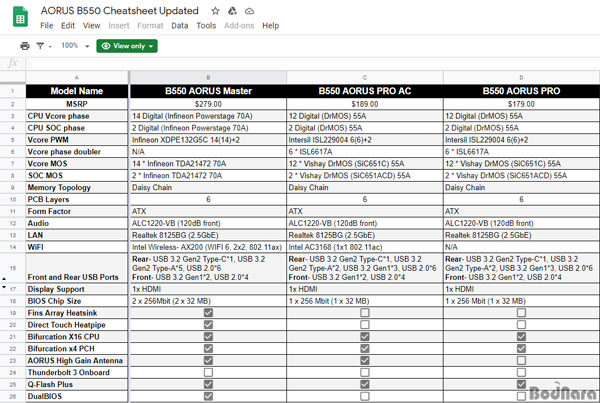The image size is (600, 403).
Task: Toggle Thunderbolt 3 Onboard checkbox for PRO AC
Action: tap(365, 372)
